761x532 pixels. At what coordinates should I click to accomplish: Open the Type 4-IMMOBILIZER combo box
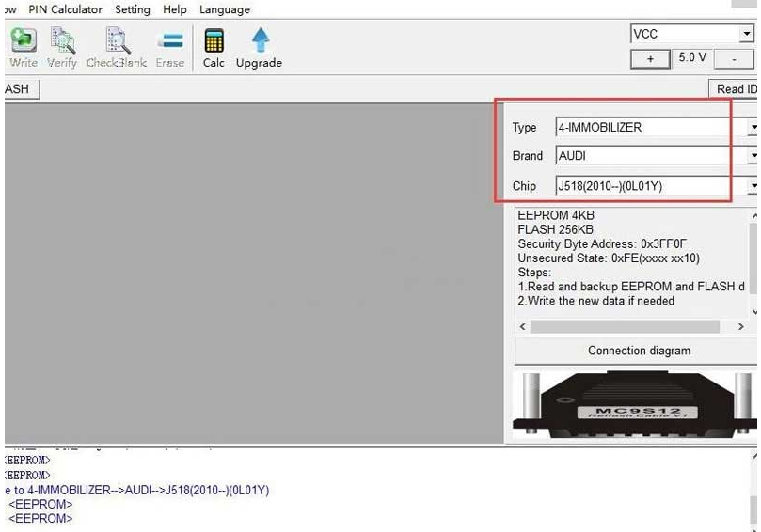657,128
